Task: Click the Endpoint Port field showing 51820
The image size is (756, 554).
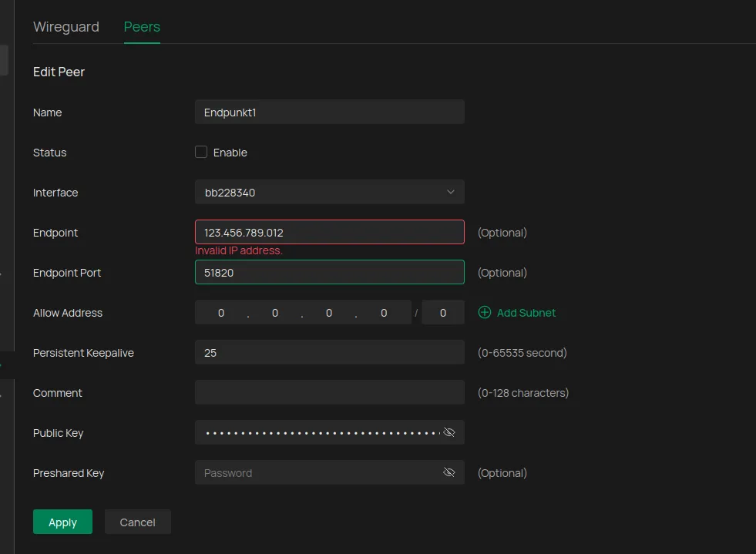Action: point(329,272)
